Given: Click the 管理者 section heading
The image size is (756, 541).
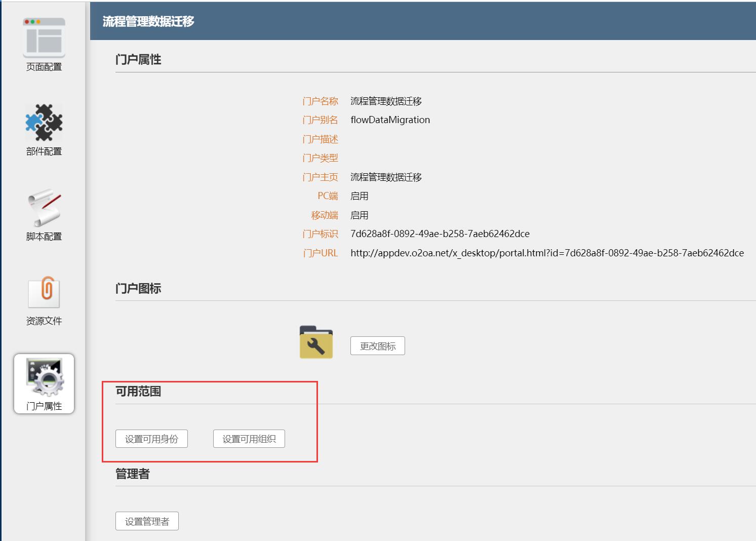Looking at the screenshot, I should coord(133,474).
